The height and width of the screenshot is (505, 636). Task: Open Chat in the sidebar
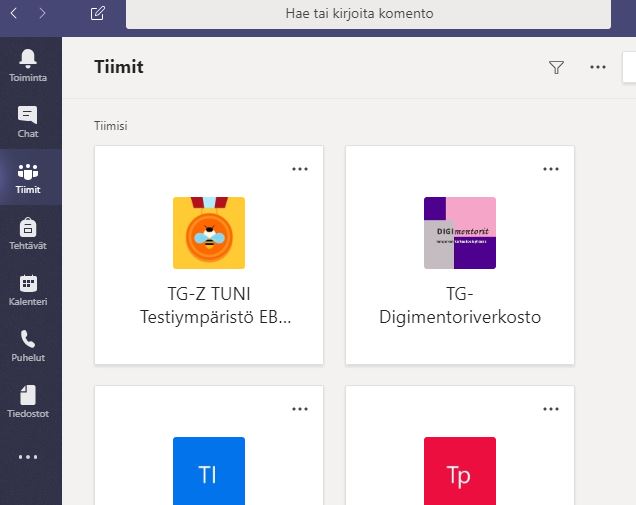28,121
